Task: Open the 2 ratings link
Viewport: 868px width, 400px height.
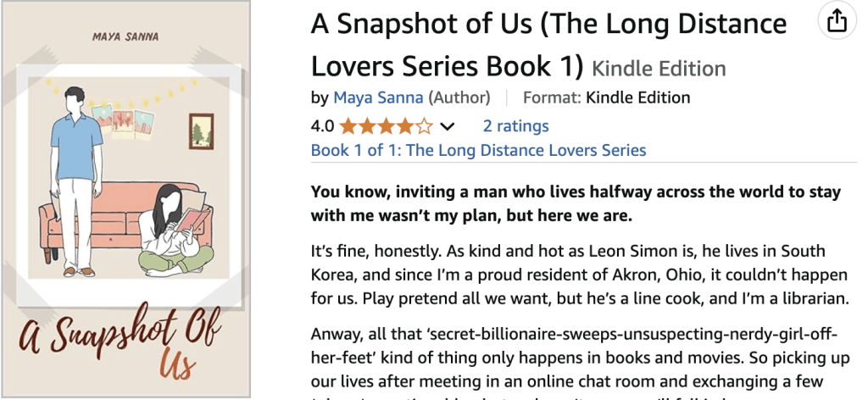Action: pos(515,126)
